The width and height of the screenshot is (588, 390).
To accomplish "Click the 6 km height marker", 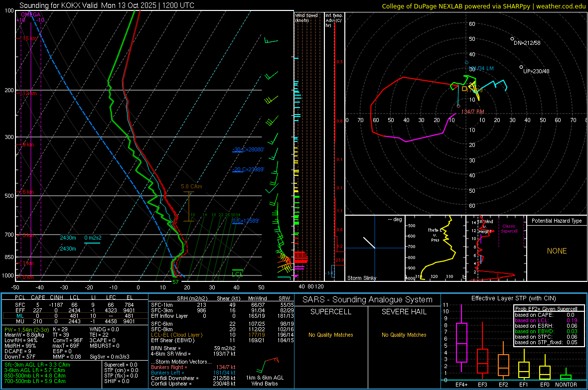I will (28, 192).
